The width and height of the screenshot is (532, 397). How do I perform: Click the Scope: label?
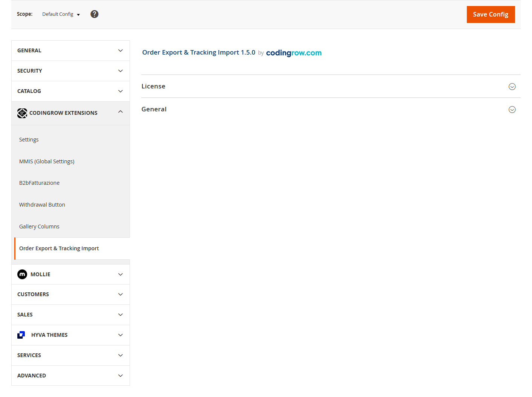click(24, 14)
